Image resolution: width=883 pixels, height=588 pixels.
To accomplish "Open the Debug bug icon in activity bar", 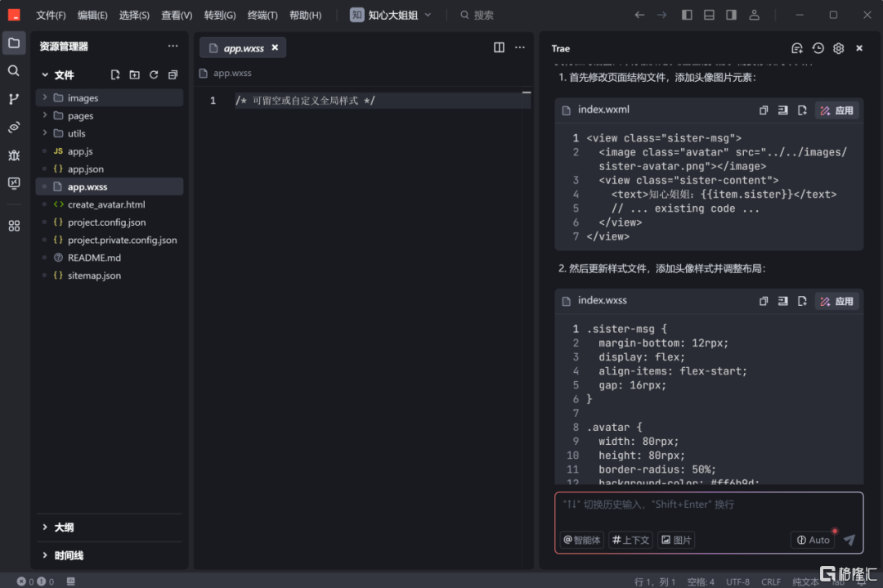I will [14, 155].
